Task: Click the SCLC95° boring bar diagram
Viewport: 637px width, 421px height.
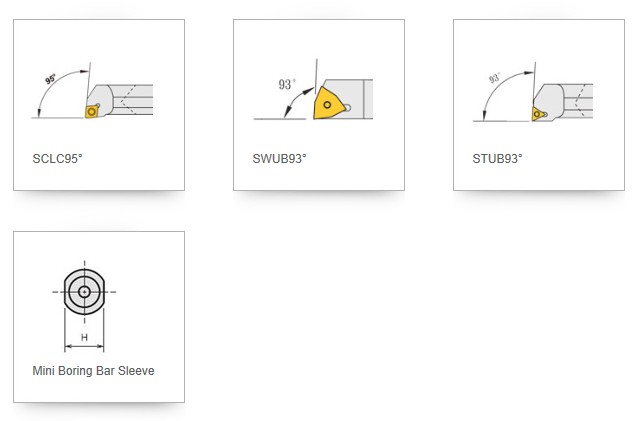Action: coord(98,93)
